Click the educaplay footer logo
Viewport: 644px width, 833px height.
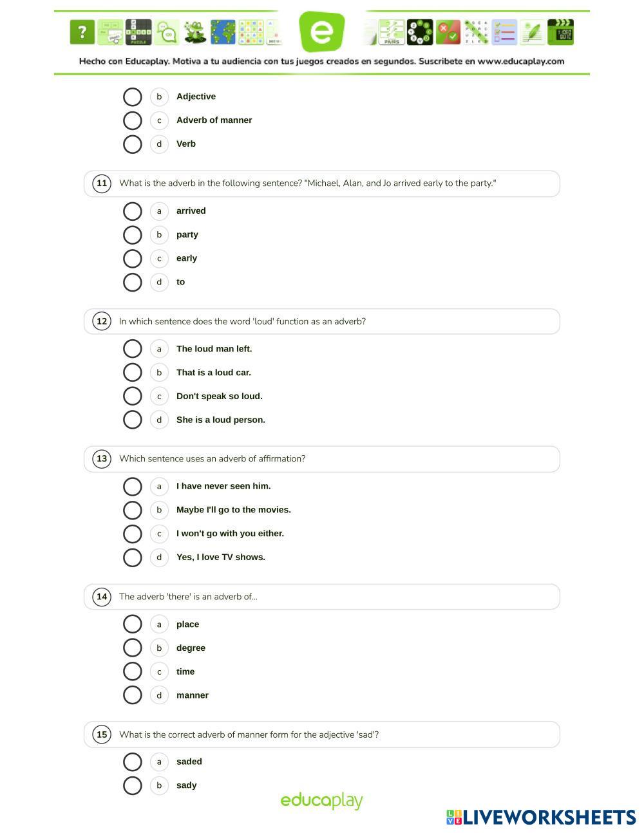[x=321, y=801]
